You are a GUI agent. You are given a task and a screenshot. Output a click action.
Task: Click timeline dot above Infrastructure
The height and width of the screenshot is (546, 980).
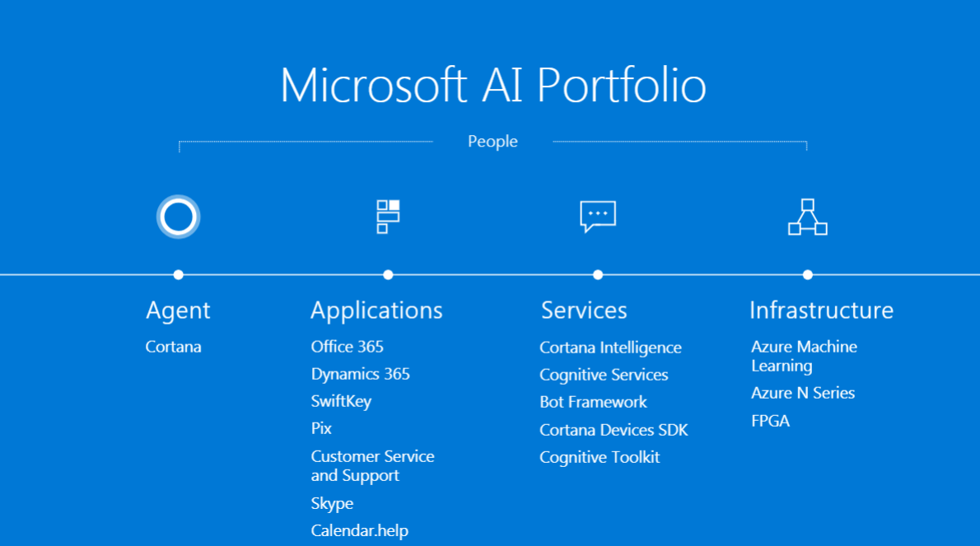click(x=807, y=275)
